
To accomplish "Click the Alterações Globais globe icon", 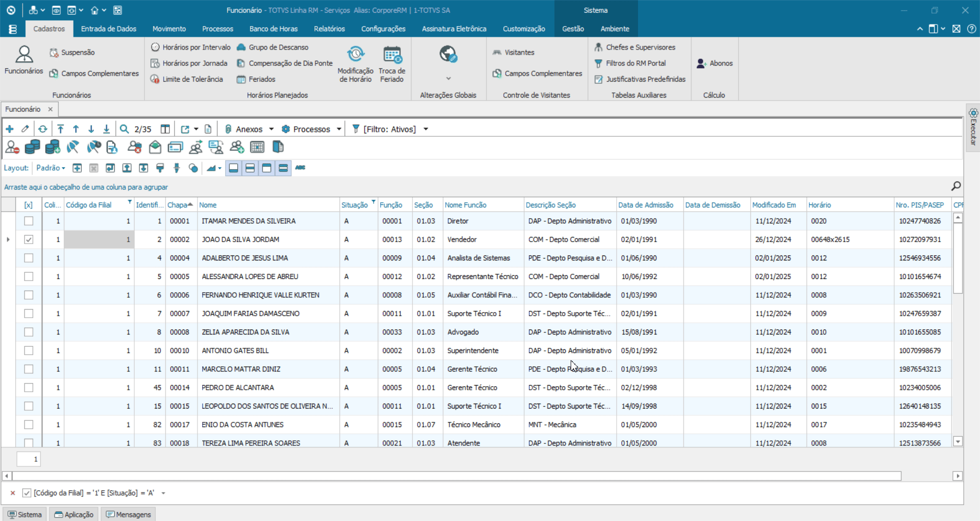I will click(448, 54).
